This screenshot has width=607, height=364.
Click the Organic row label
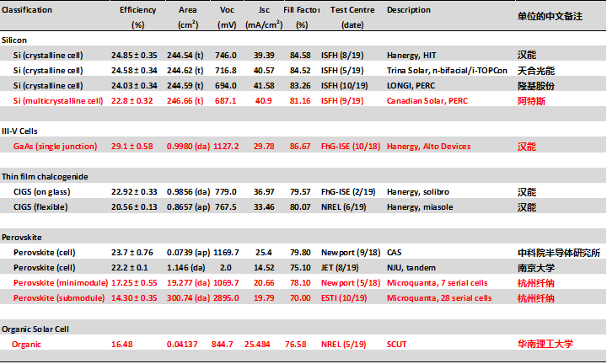(x=26, y=345)
